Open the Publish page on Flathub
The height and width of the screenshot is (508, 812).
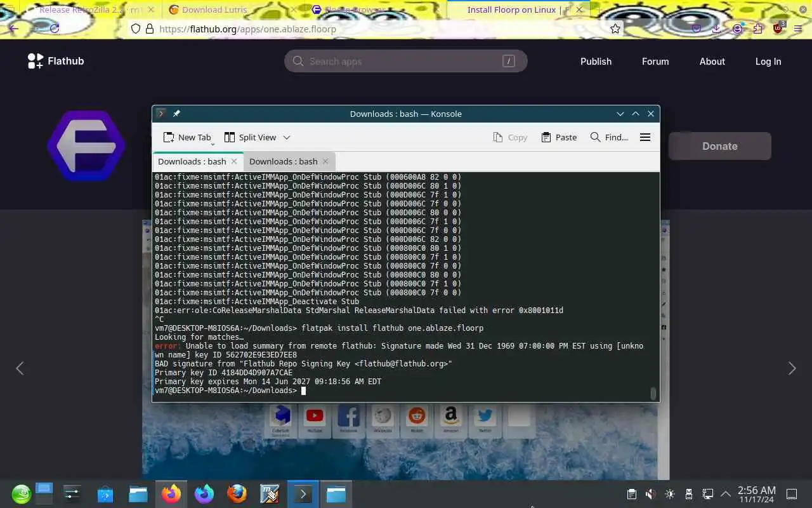point(596,61)
